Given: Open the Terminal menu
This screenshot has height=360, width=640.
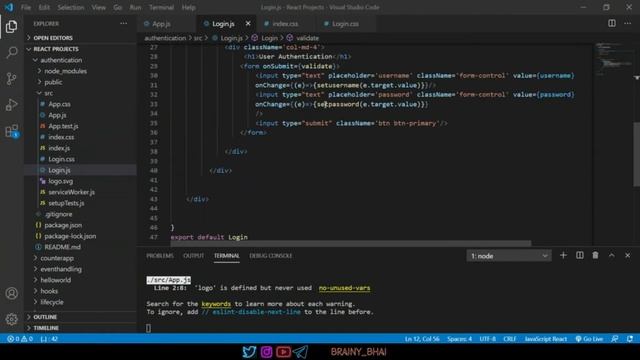Looking at the screenshot, I should (x=161, y=7).
